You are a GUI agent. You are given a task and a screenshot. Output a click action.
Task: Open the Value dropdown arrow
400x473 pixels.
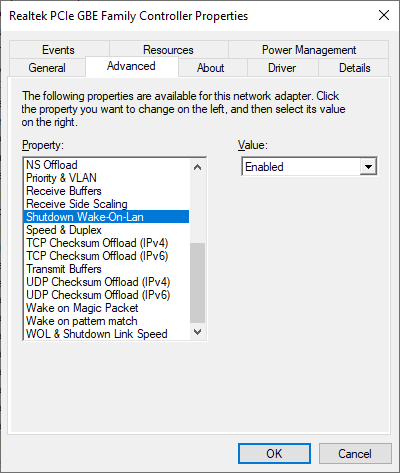368,166
